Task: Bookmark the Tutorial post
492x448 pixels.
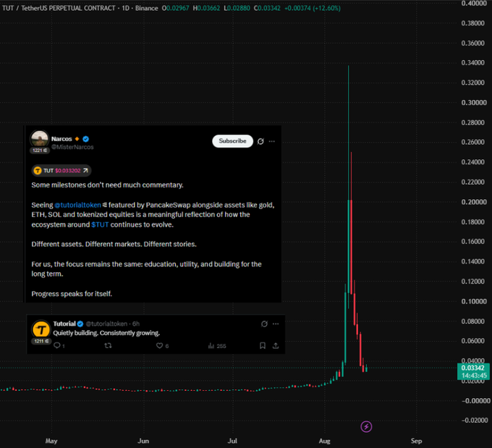Action: [x=263, y=346]
